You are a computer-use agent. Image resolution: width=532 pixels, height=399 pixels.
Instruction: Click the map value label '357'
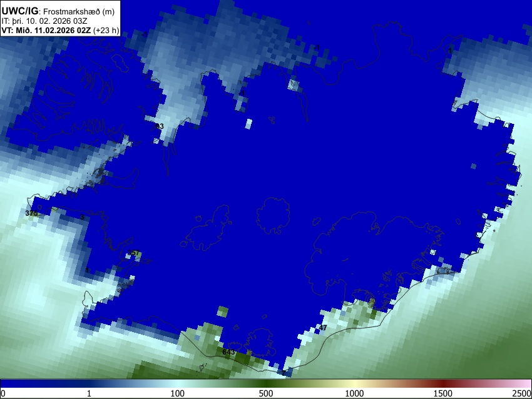point(133,253)
